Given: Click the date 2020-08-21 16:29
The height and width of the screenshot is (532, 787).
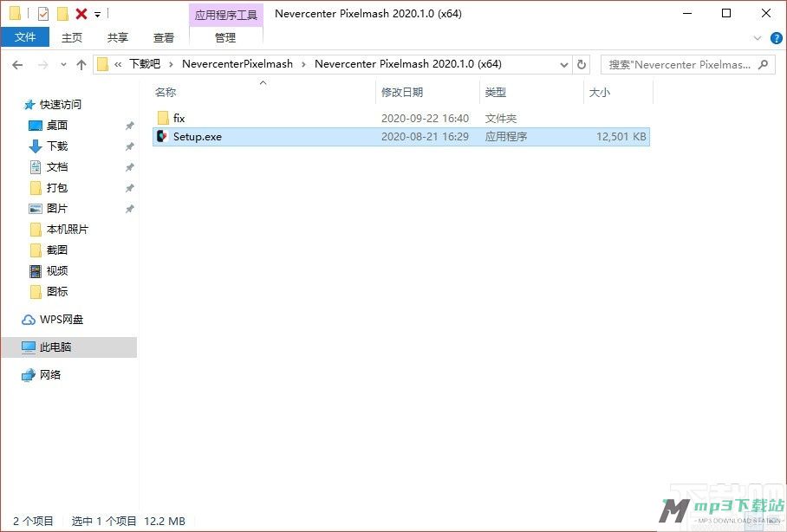Looking at the screenshot, I should click(425, 137).
